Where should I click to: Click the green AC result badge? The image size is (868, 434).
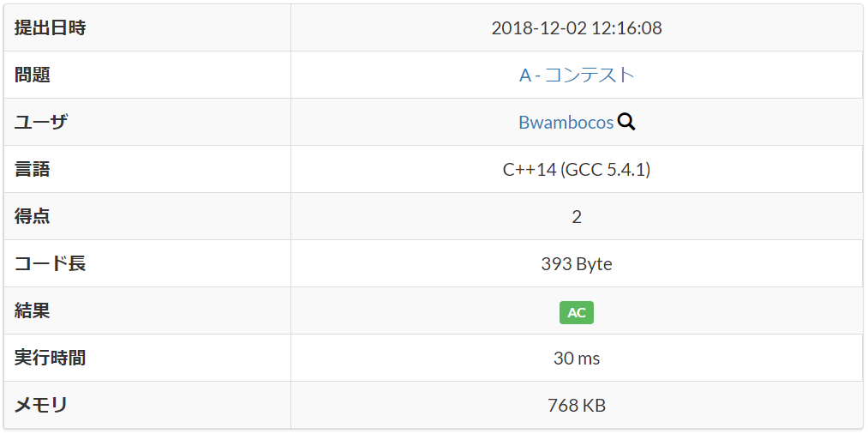click(x=576, y=312)
